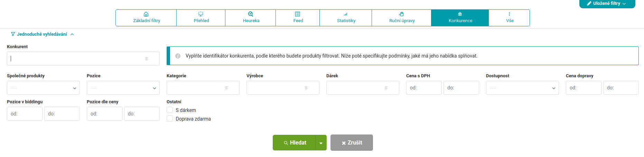Image resolution: width=644 pixels, height=157 pixels.
Task: Click the bar chart icon above Statistiky
Action: pyautogui.click(x=346, y=14)
